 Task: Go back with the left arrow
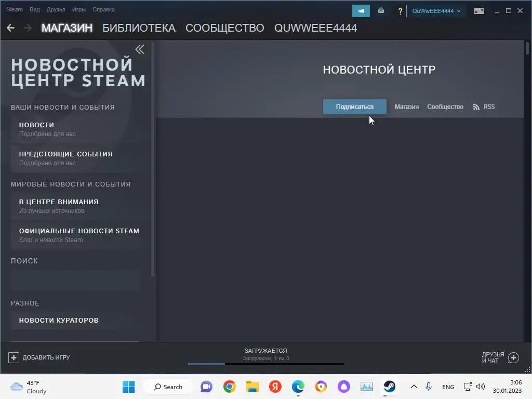[10, 28]
